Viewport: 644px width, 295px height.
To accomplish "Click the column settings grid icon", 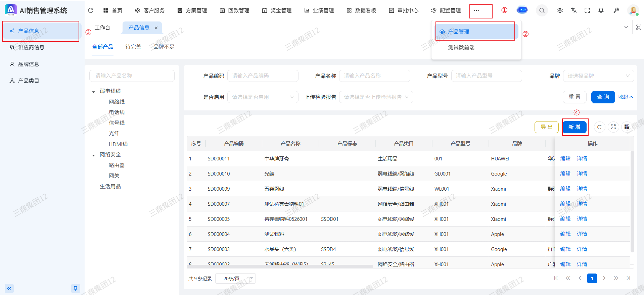I will click(627, 127).
